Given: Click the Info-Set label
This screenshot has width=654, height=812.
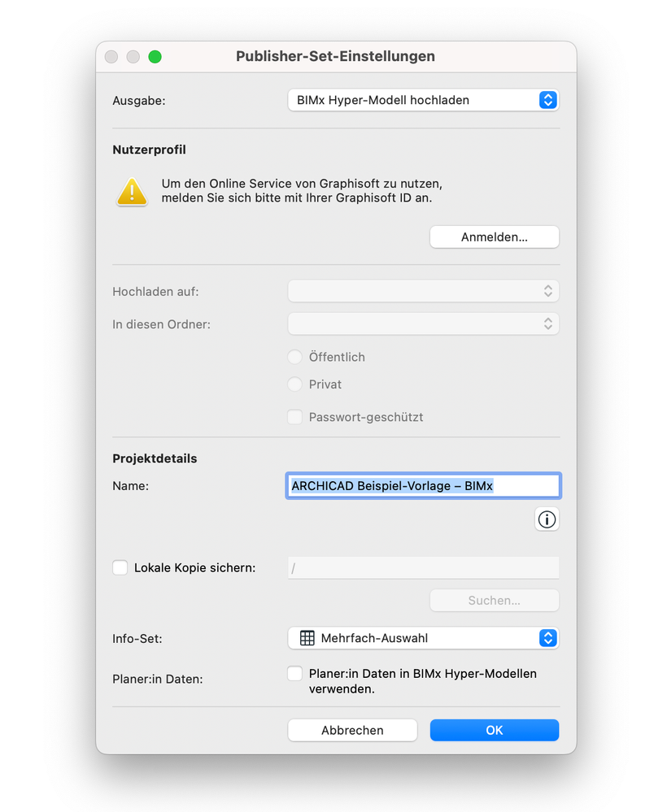Looking at the screenshot, I should click(137, 639).
